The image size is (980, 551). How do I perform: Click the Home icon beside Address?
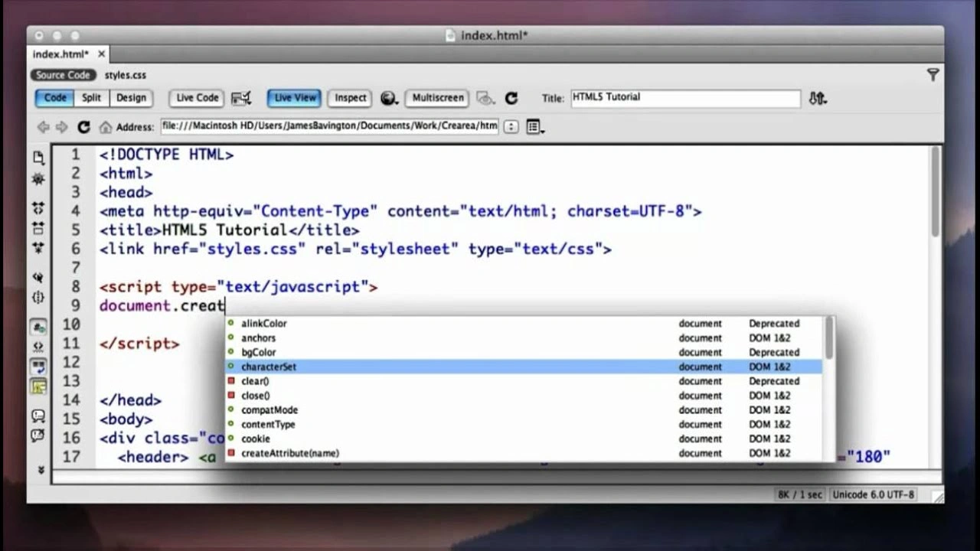coord(106,127)
